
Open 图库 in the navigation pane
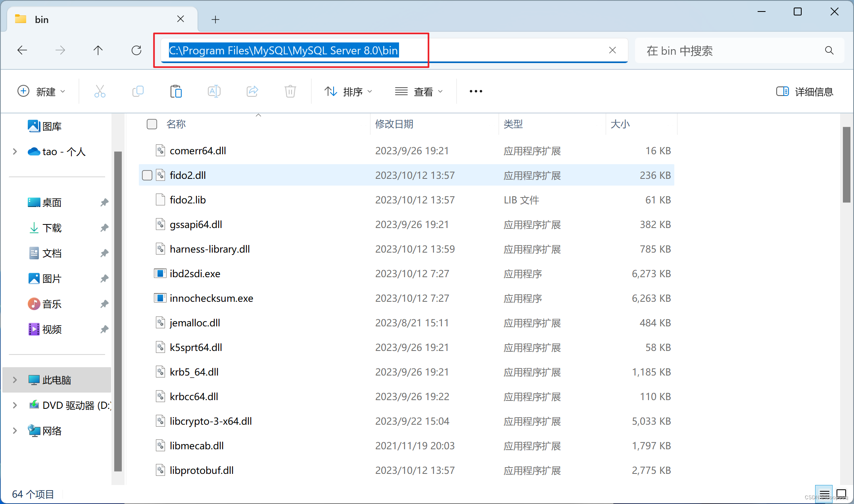point(44,126)
